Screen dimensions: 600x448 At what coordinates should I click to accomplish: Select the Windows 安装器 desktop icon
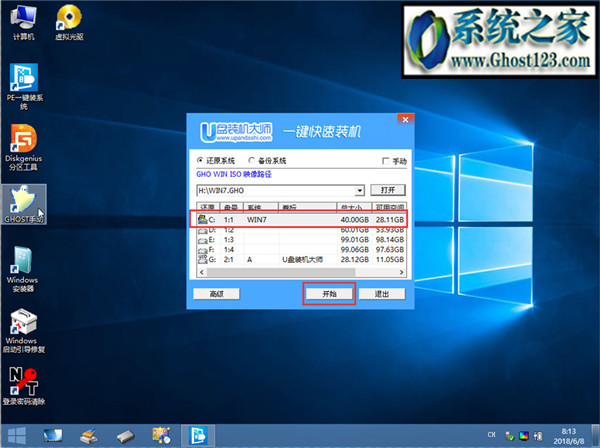23,269
